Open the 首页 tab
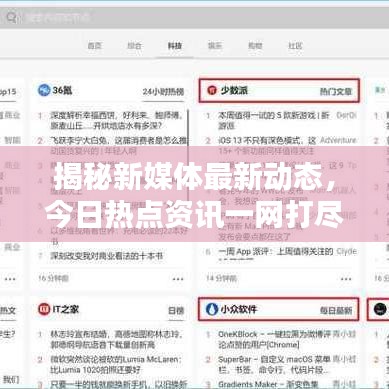 (x=94, y=46)
